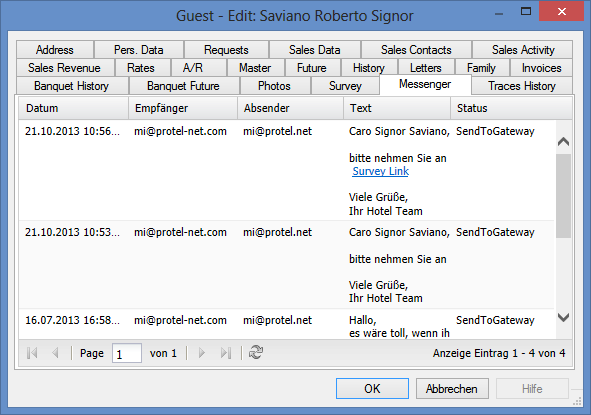The width and height of the screenshot is (591, 415).
Task: Maximize the Guest Edit window
Action: coord(526,12)
